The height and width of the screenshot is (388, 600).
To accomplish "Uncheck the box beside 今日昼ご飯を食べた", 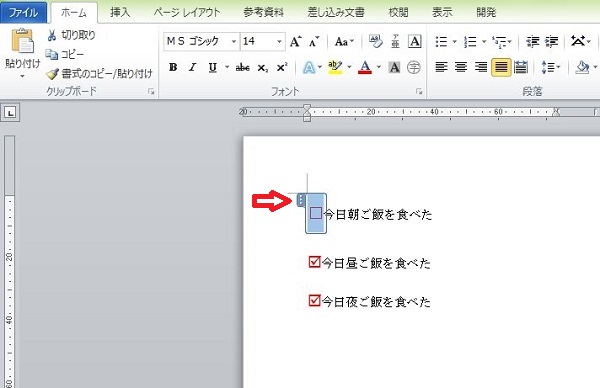I will pyautogui.click(x=314, y=262).
